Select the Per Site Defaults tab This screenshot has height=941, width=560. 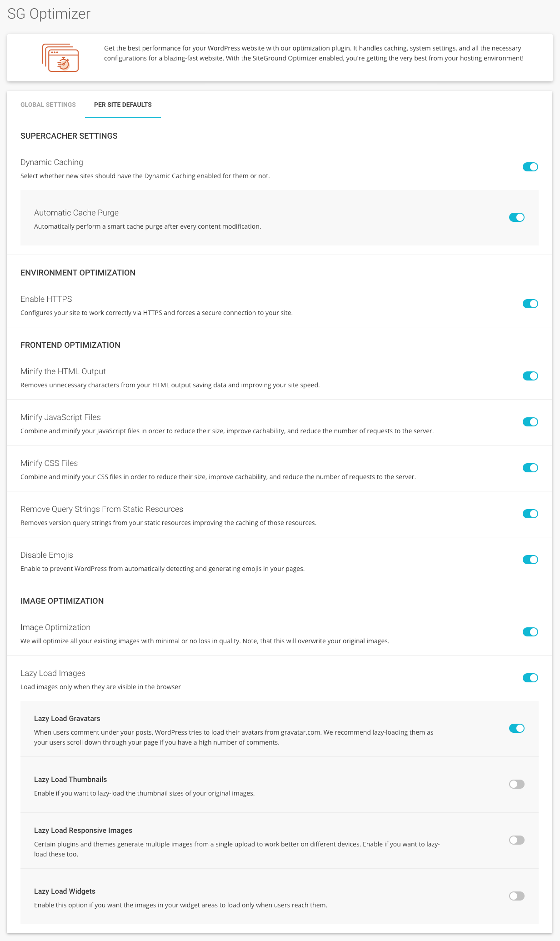[x=123, y=105]
